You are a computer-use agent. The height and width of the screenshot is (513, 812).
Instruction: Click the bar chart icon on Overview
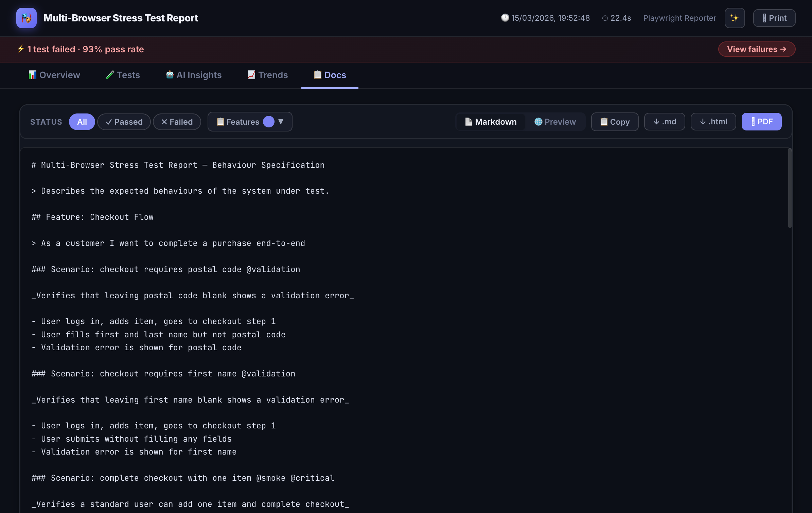pyautogui.click(x=33, y=75)
